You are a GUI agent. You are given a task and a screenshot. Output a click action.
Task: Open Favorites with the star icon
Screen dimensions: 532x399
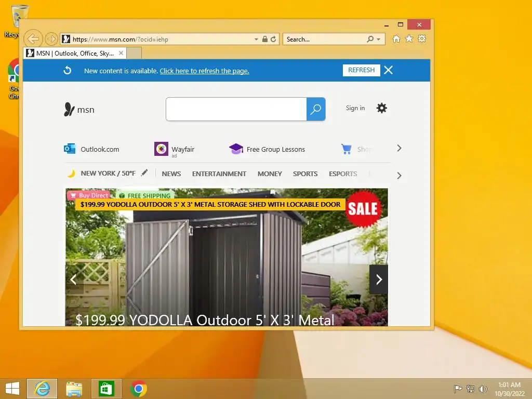coord(409,38)
